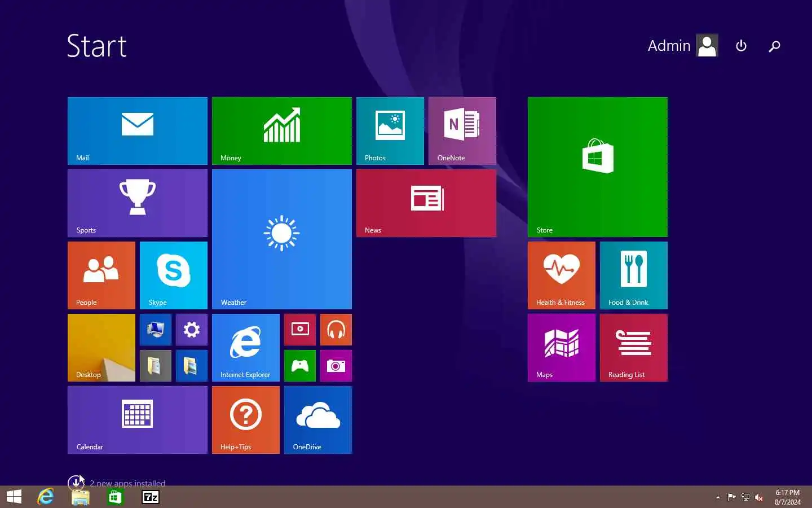Open the This PC small tile
The image size is (812, 508).
pyautogui.click(x=156, y=330)
